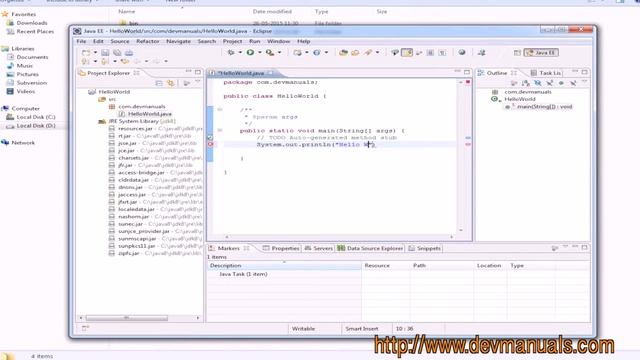Toggle Hide Static Members in Outline toolbar

549,83
